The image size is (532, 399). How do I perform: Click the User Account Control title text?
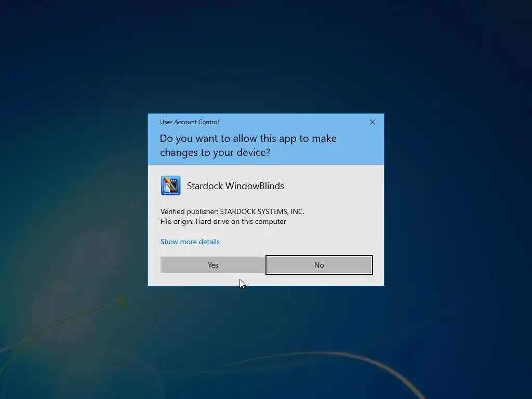(189, 122)
